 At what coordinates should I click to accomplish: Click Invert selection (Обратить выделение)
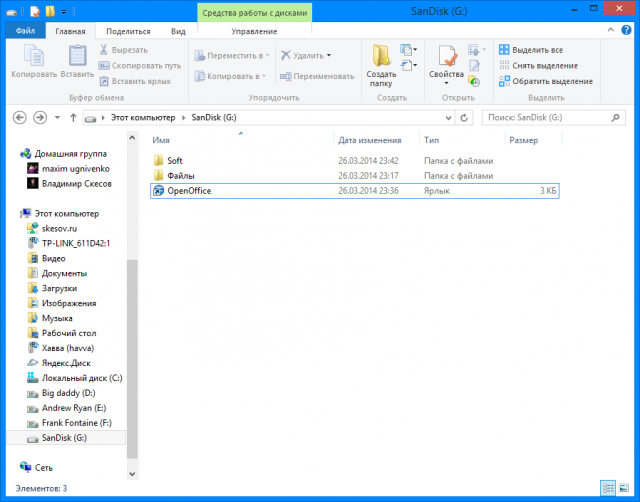click(546, 81)
